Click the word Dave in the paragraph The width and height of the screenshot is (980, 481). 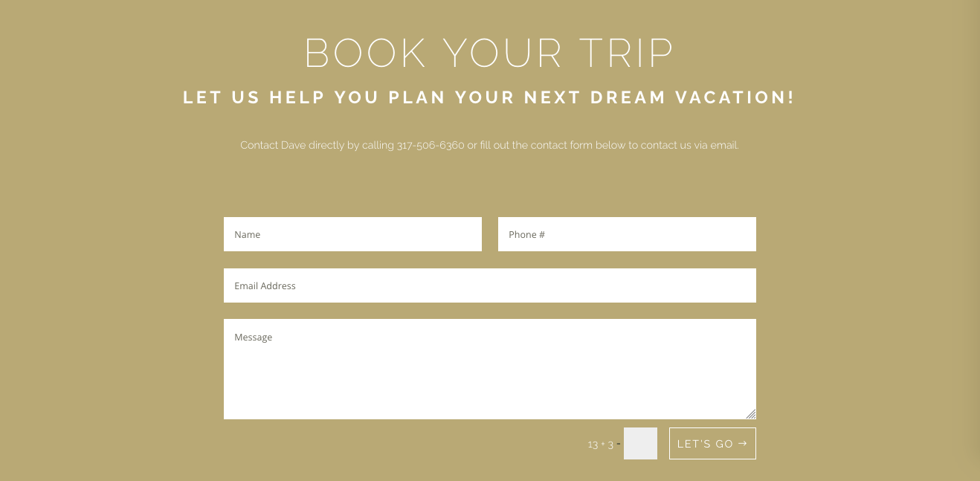[293, 145]
